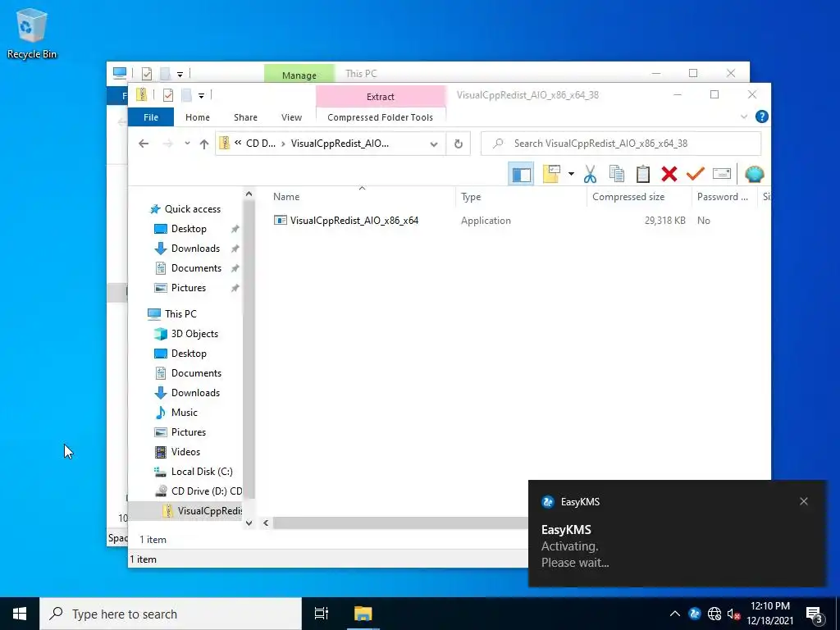Open the Home ribbon tab
This screenshot has height=630, width=840.
tap(198, 116)
